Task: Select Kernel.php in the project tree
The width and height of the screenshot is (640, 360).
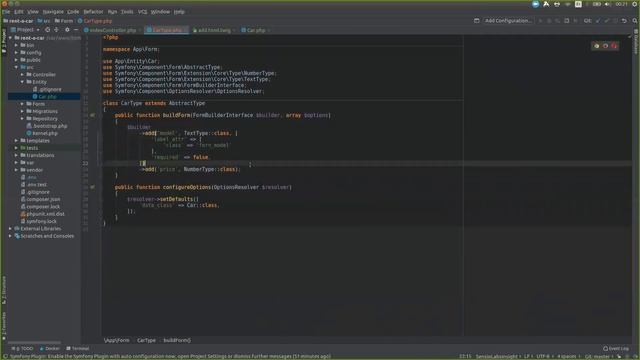Action: tap(42, 133)
